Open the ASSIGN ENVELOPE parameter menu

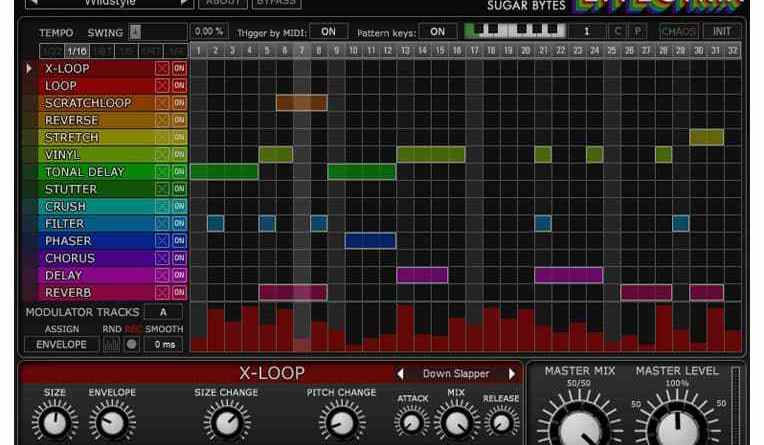(x=61, y=345)
